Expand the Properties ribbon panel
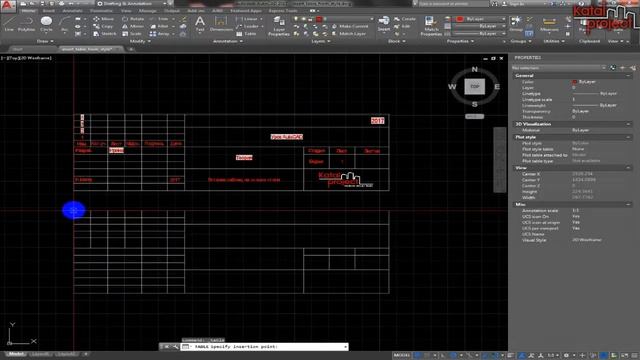The width and height of the screenshot is (640, 360). pyautogui.click(x=460, y=41)
